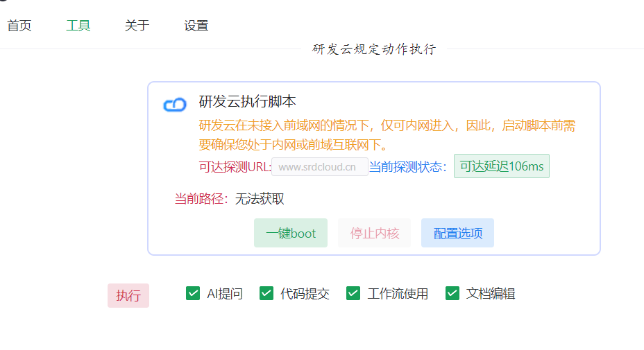
Task: Click the 研发云执行脚本 card heading
Action: pos(248,102)
